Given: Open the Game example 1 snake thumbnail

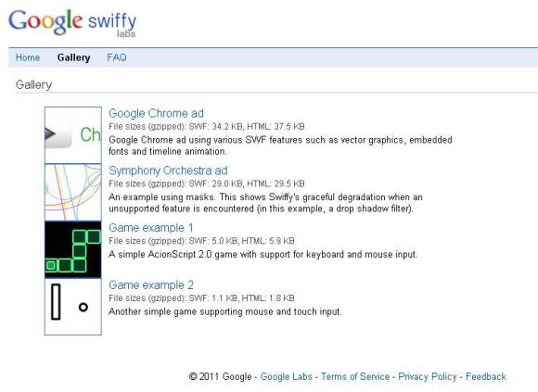Looking at the screenshot, I should 73,249.
